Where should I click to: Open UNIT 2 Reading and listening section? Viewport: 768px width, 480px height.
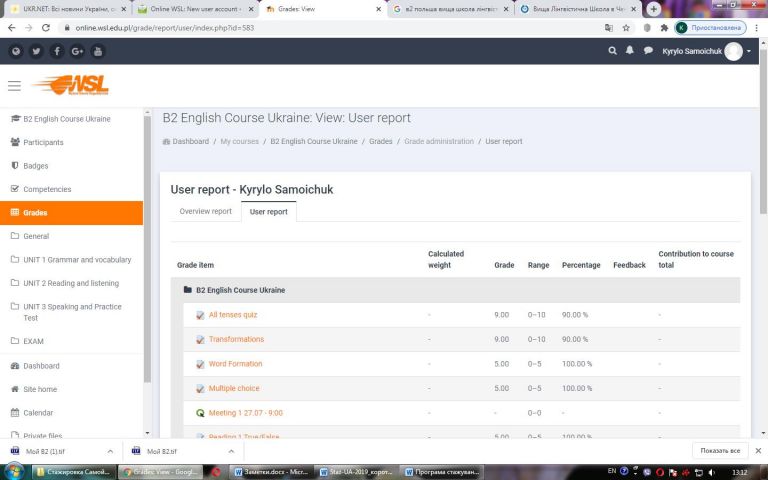(x=71, y=283)
